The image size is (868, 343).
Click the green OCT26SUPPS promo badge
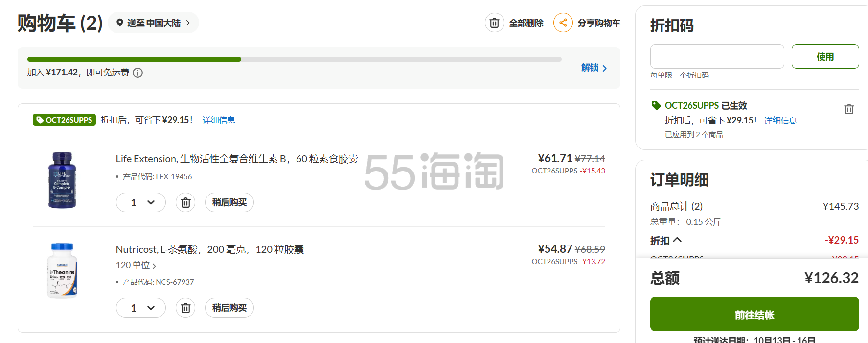pyautogui.click(x=64, y=120)
